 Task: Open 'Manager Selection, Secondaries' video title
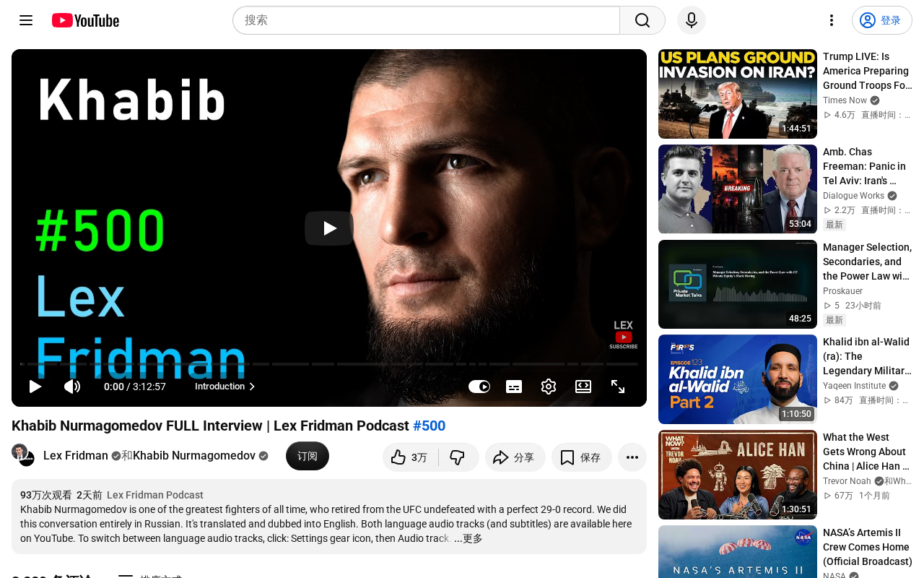pos(867,262)
